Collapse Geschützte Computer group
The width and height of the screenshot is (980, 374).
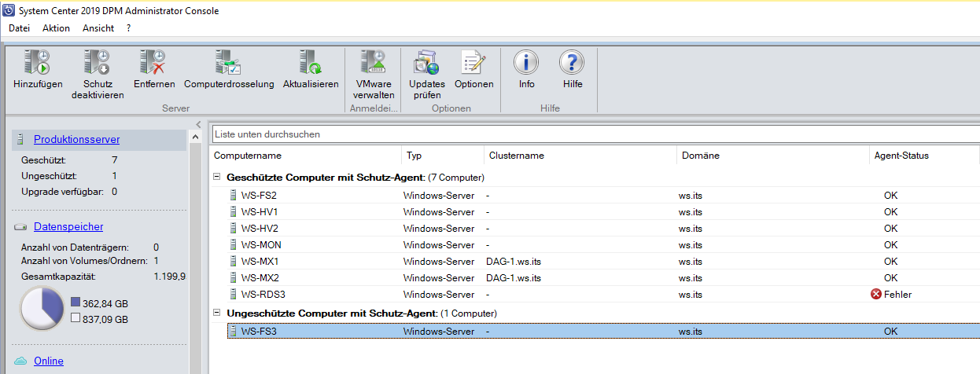pyautogui.click(x=217, y=178)
